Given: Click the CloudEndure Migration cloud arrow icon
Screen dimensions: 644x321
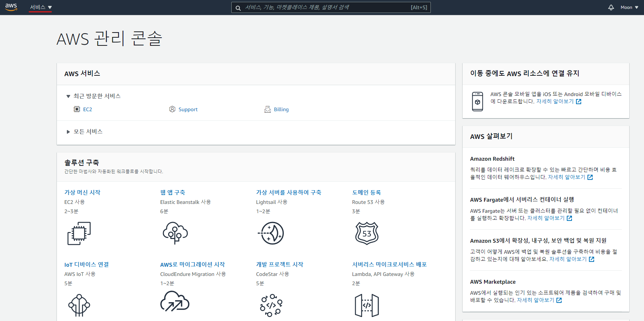Looking at the screenshot, I should coord(175,301).
